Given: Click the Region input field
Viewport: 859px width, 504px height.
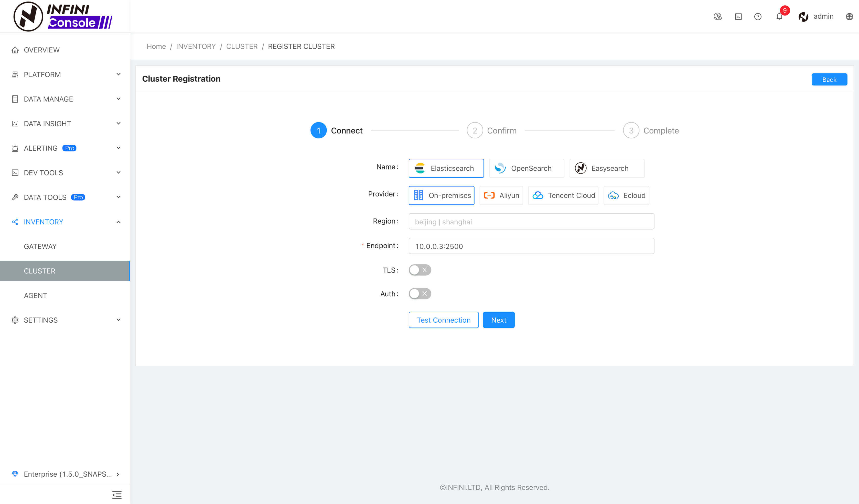Looking at the screenshot, I should [x=531, y=222].
